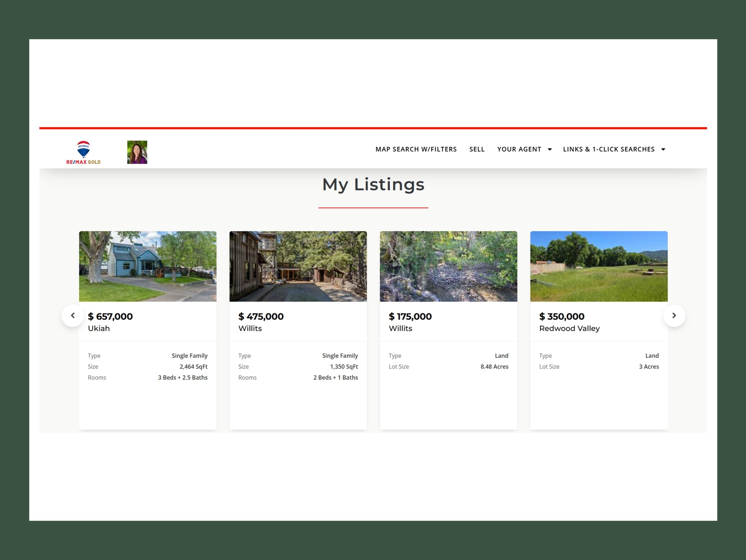Click the Redwood Valley location label

pos(569,329)
